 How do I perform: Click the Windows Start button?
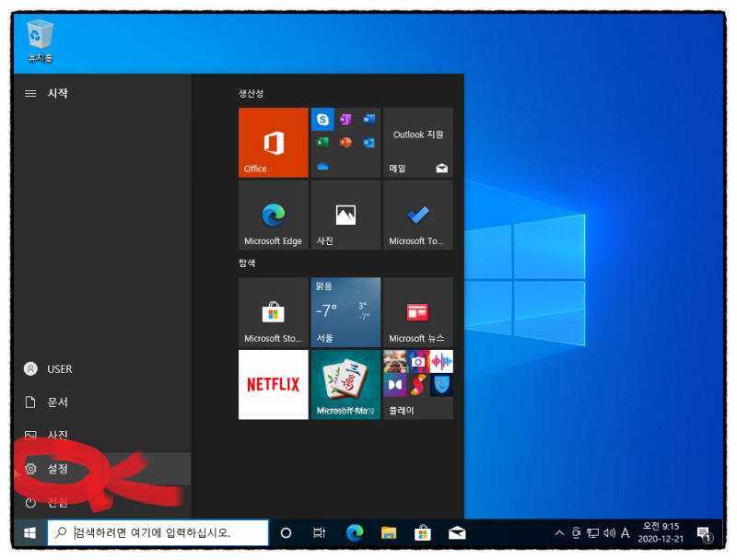click(30, 532)
